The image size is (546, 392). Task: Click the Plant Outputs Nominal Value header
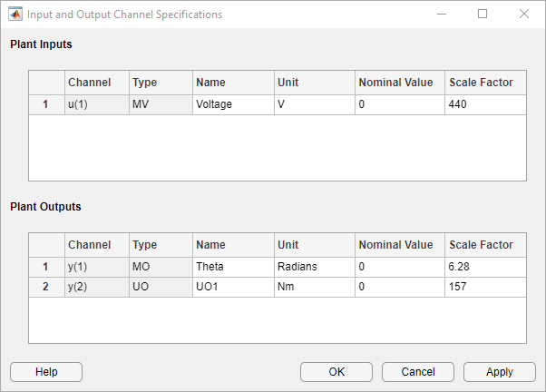(400, 245)
